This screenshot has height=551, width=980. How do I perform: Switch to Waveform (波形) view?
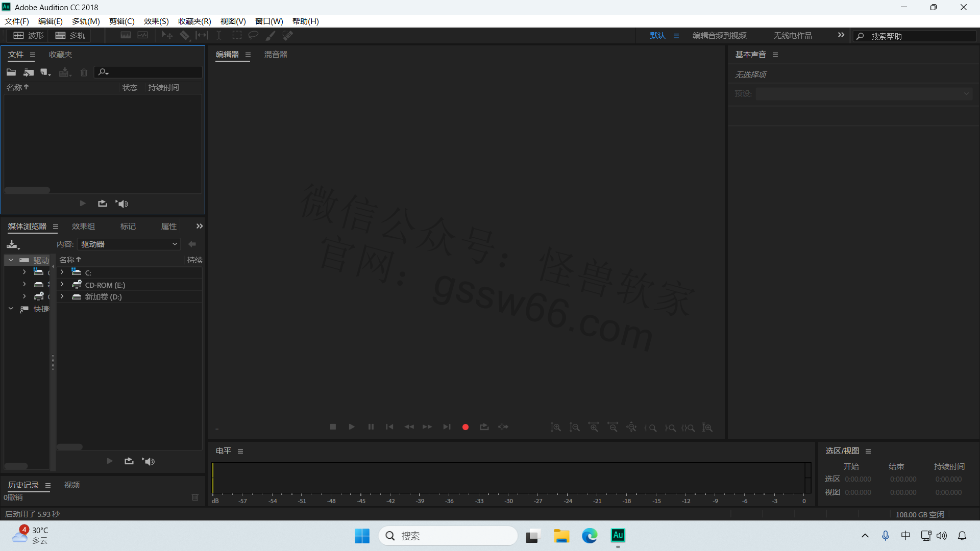[x=29, y=35]
